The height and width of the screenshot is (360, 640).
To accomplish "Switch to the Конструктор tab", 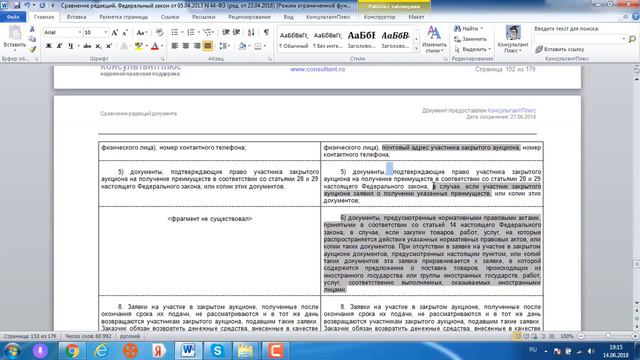I will pos(380,17).
